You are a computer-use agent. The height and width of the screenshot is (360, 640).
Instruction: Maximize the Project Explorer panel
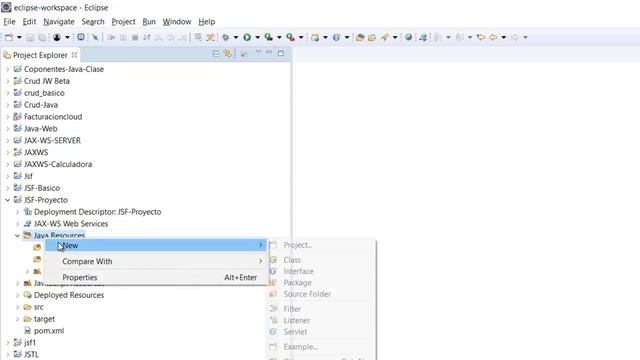point(280,53)
